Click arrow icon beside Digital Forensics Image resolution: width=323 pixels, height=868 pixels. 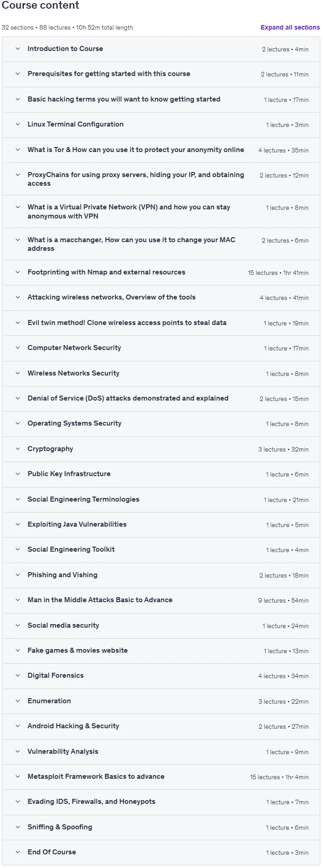[18, 675]
